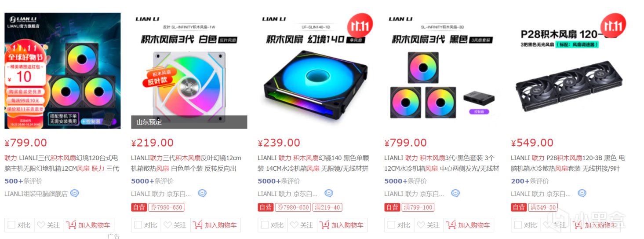
Task: Add the ¥219 white fan to cart
Action: (216, 225)
